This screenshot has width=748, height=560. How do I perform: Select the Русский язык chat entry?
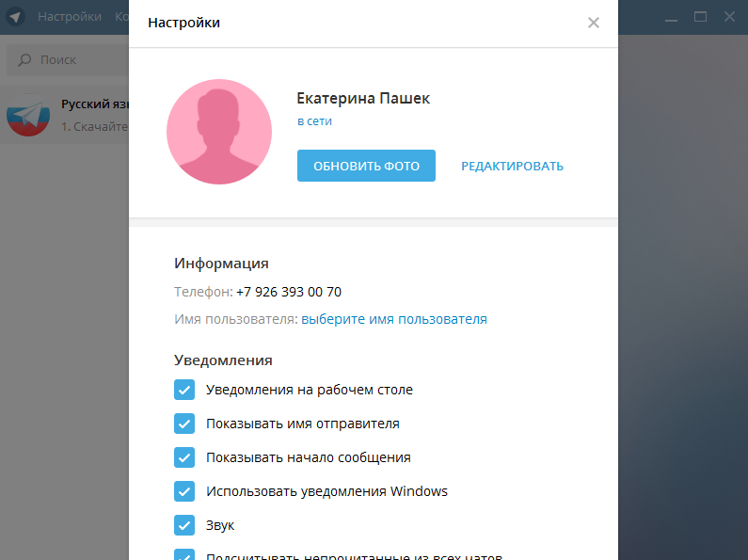point(64,115)
